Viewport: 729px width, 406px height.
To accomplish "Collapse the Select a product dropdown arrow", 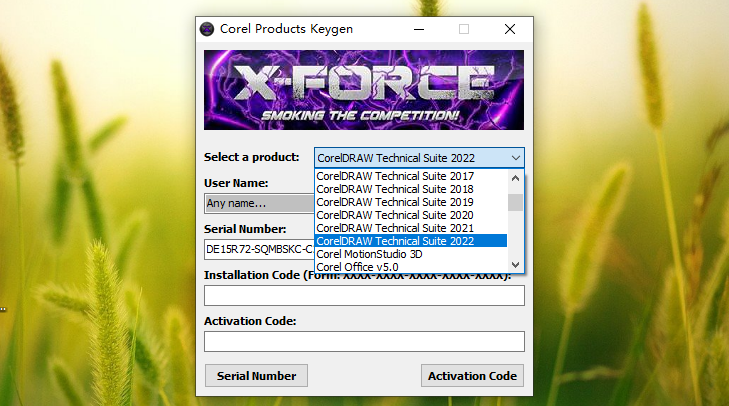I will click(515, 158).
